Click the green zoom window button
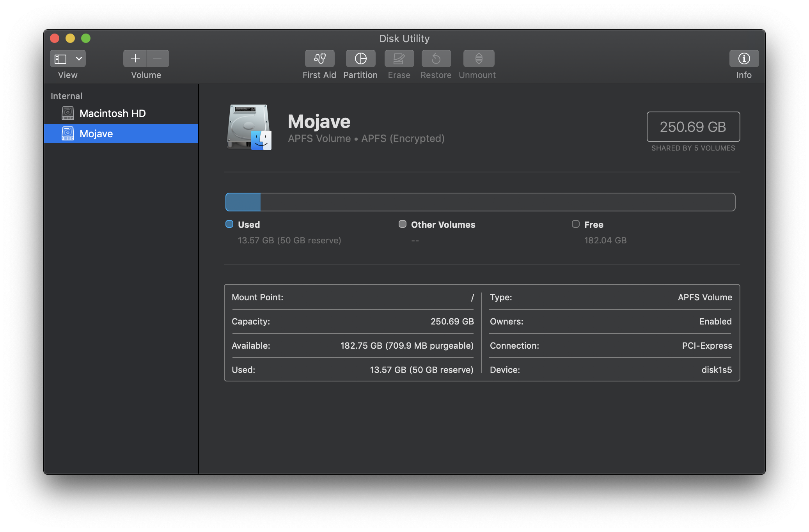The height and width of the screenshot is (532, 809). click(86, 38)
